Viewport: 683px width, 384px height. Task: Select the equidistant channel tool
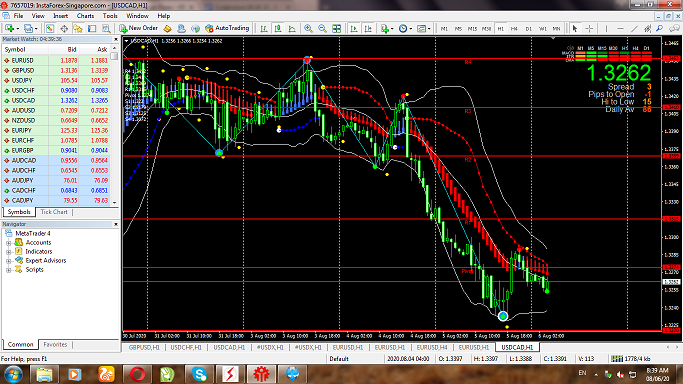point(648,28)
